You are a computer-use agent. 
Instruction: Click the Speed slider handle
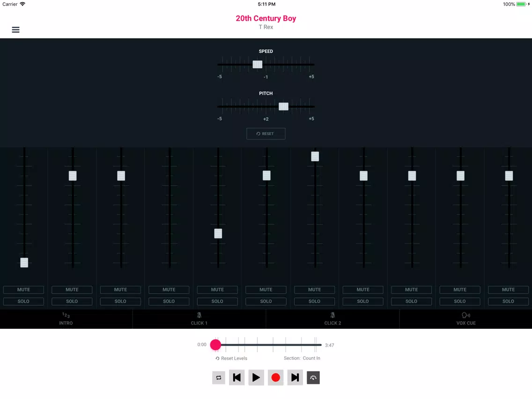point(258,65)
